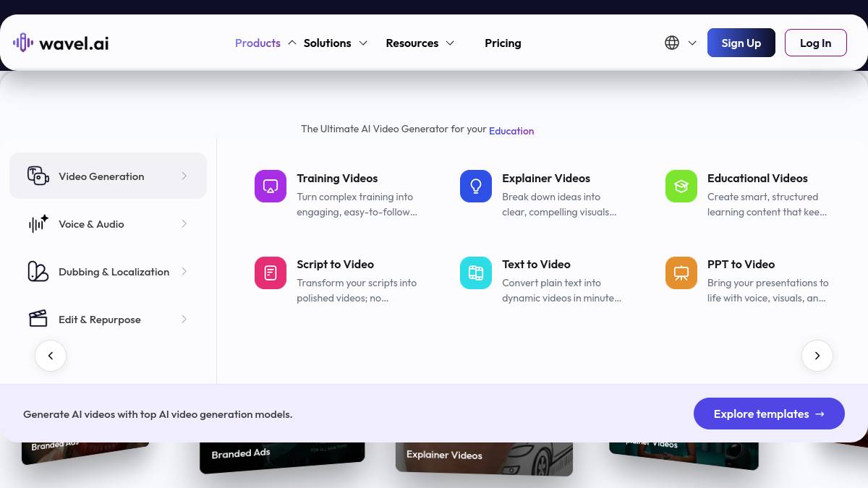
Task: Click the Log In button
Action: (x=815, y=43)
